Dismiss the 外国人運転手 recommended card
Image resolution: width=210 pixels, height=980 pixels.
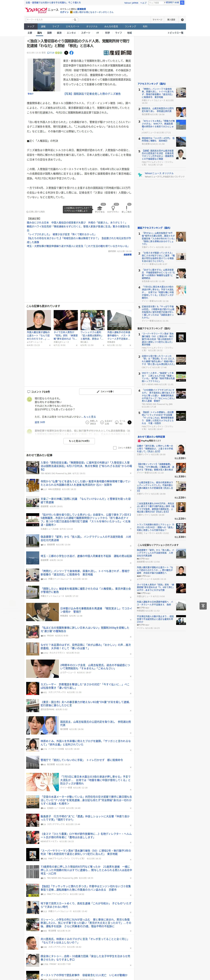pos(130,345)
